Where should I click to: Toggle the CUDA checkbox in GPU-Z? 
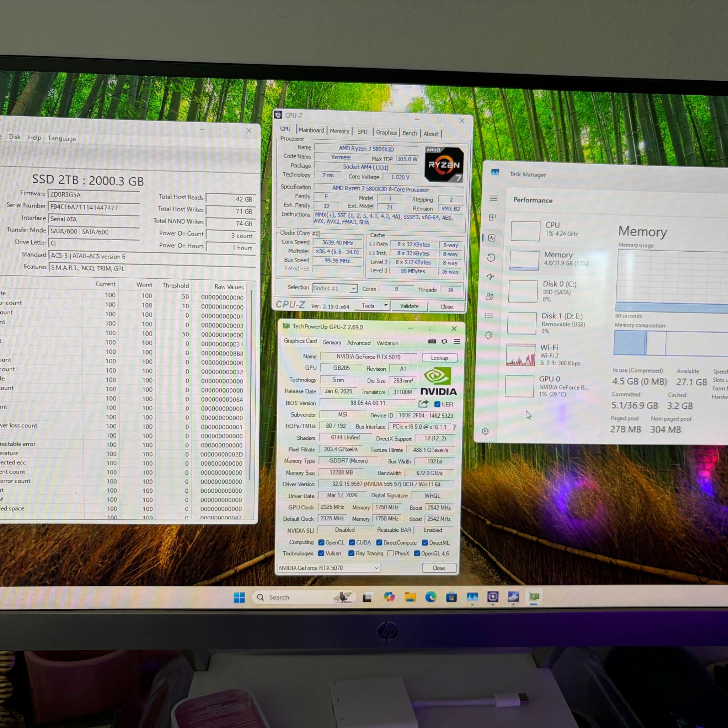point(352,542)
